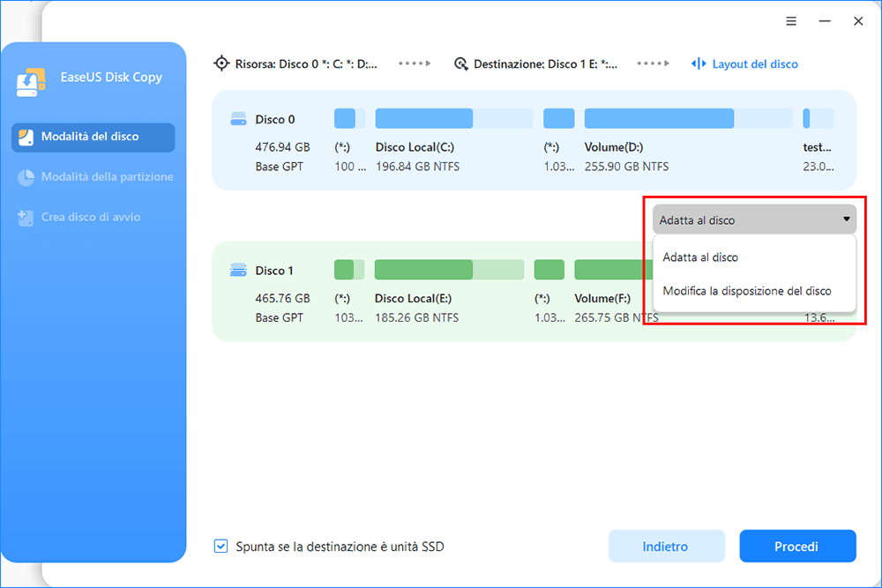Click 476.94 GB size label

pos(282,147)
